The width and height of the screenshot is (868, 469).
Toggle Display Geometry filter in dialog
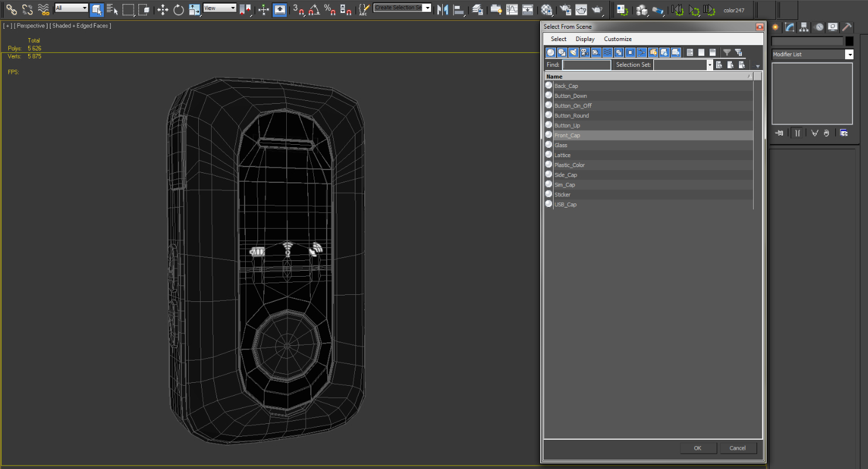point(551,53)
